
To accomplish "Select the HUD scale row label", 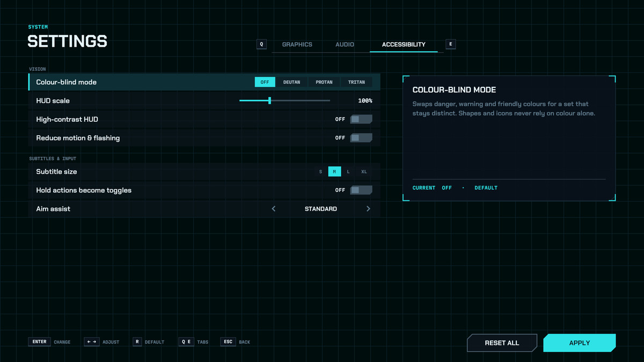I will [x=53, y=101].
